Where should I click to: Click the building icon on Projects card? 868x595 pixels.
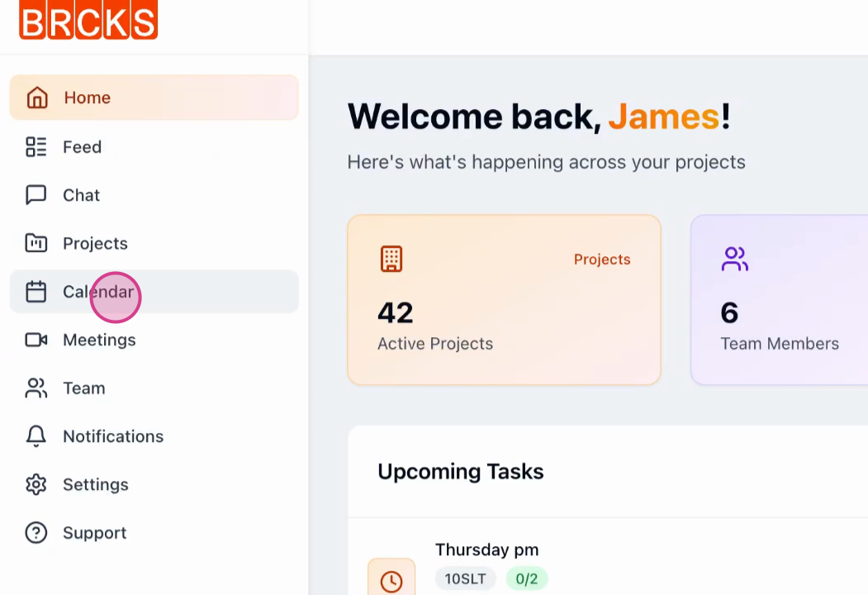click(x=391, y=259)
